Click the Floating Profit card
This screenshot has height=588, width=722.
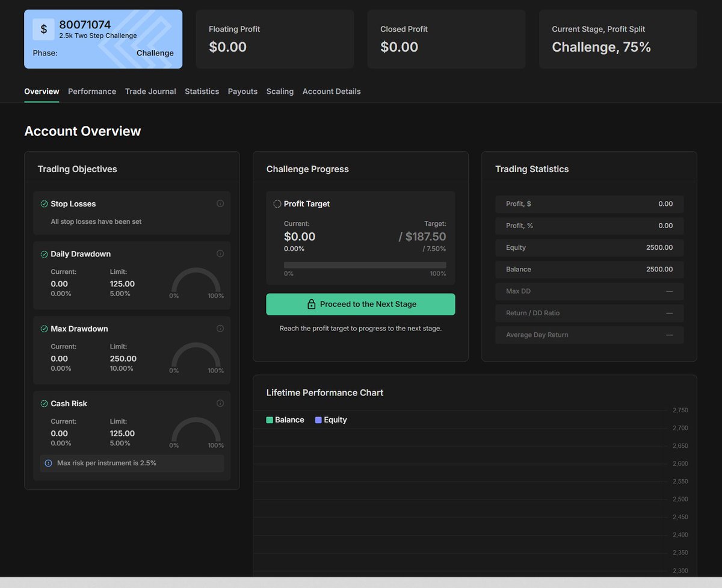click(275, 39)
